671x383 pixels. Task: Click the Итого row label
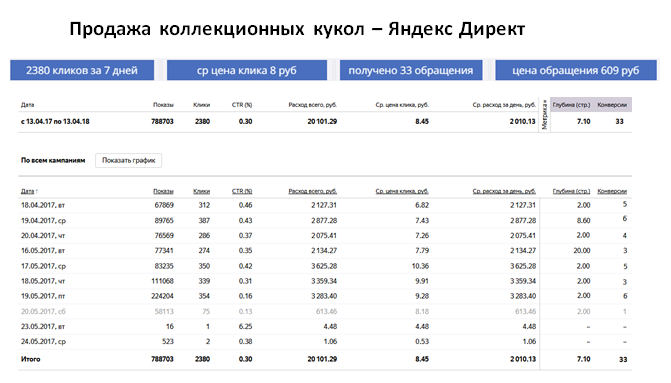30,359
